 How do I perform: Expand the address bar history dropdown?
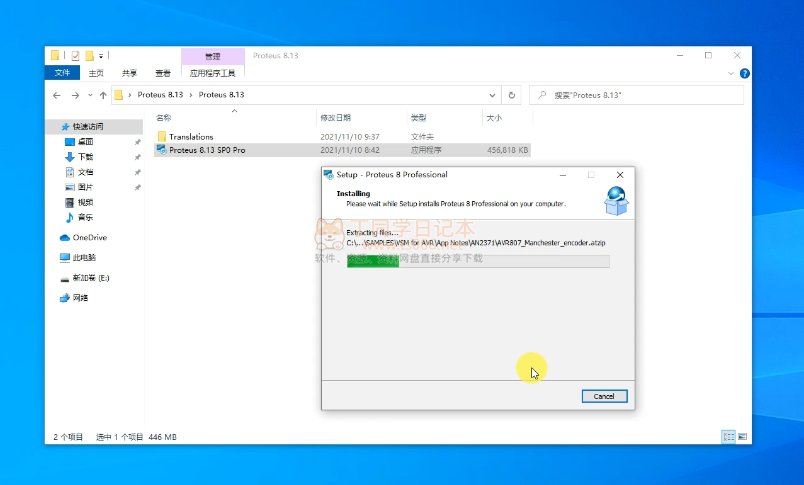pyautogui.click(x=492, y=95)
